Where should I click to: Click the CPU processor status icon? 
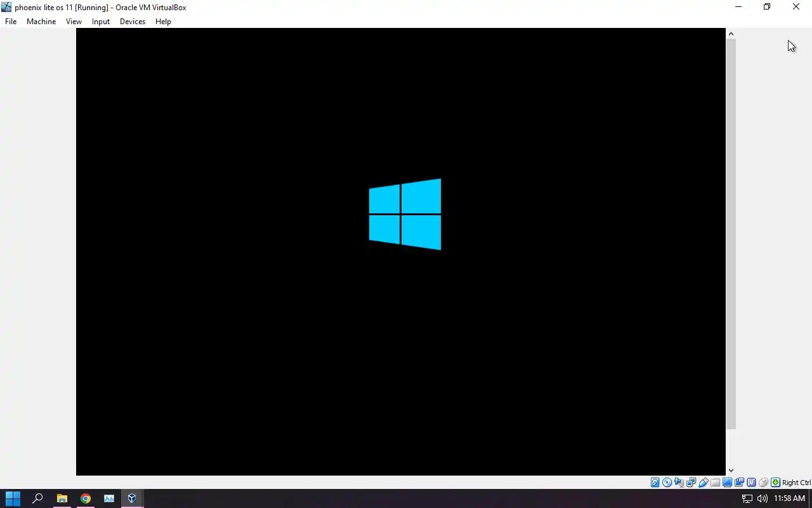click(x=751, y=483)
